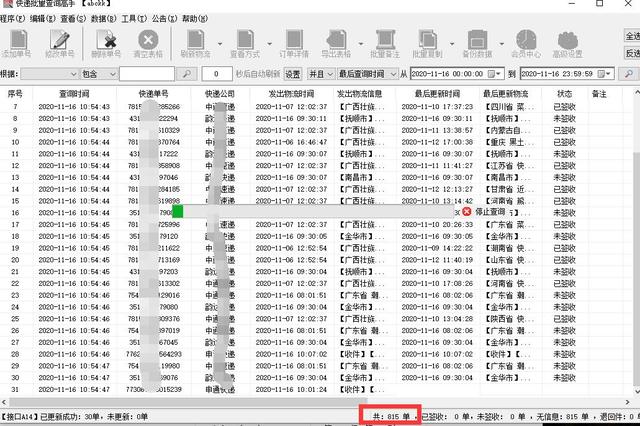Click the 清空表格 clear table icon

[148, 40]
